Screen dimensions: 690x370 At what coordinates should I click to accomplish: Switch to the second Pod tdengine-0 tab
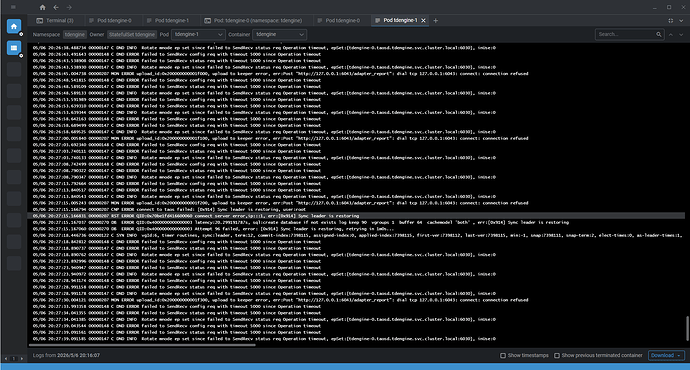pyautogui.click(x=338, y=20)
